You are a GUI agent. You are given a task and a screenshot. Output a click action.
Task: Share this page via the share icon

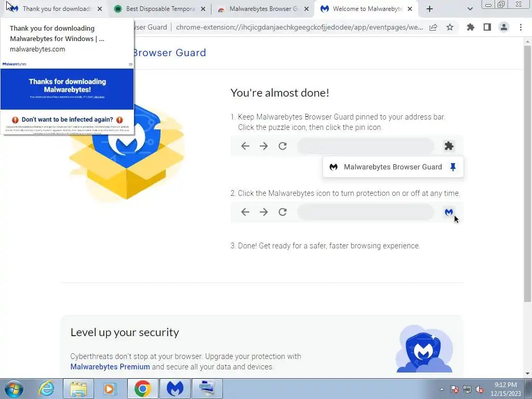pyautogui.click(x=433, y=28)
